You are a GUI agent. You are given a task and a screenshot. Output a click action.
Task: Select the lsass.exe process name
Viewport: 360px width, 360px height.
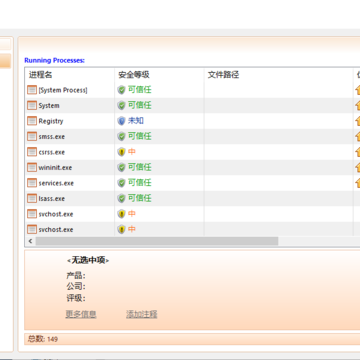click(52, 199)
